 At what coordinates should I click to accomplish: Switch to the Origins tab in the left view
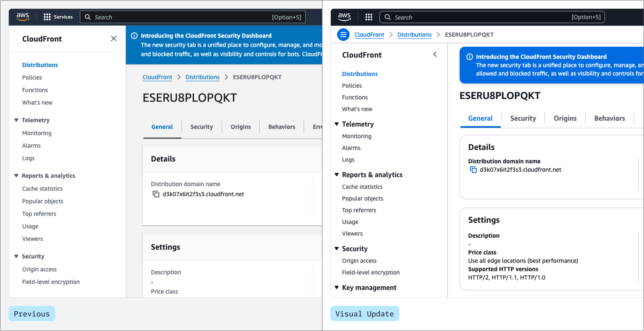[x=240, y=127]
